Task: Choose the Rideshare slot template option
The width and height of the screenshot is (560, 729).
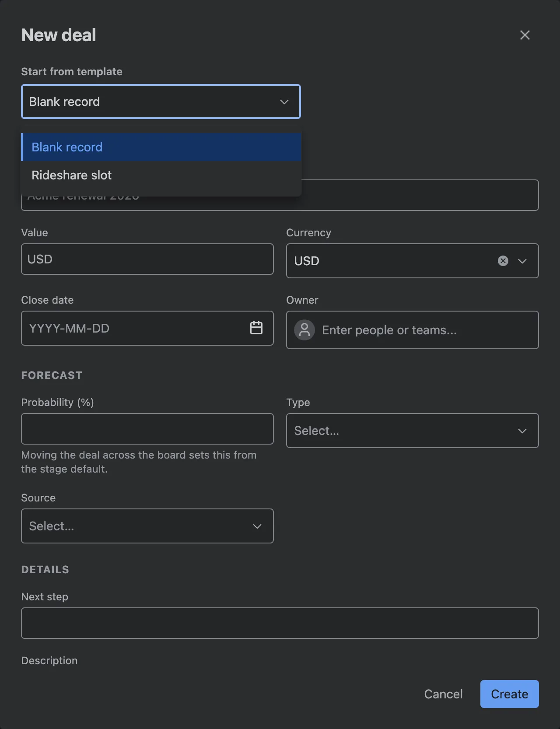Action: click(x=161, y=175)
